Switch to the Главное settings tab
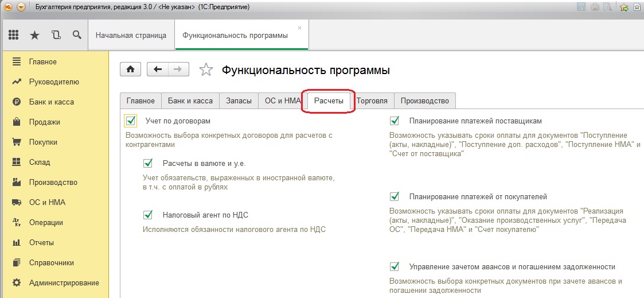This screenshot has height=298, width=644. (140, 100)
